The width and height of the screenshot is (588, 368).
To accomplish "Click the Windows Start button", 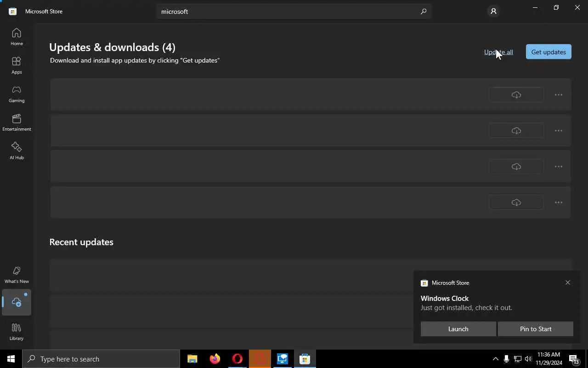I will coord(11,359).
